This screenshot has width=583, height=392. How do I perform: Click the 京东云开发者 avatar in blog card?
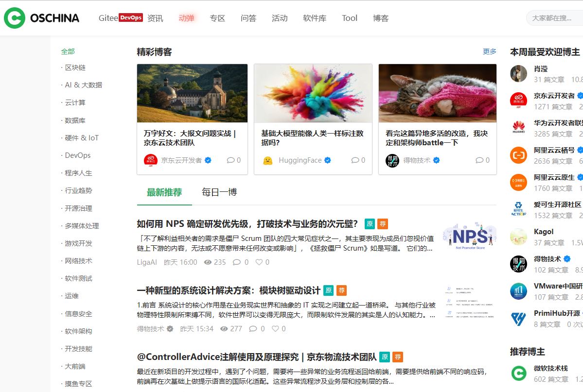(x=151, y=160)
